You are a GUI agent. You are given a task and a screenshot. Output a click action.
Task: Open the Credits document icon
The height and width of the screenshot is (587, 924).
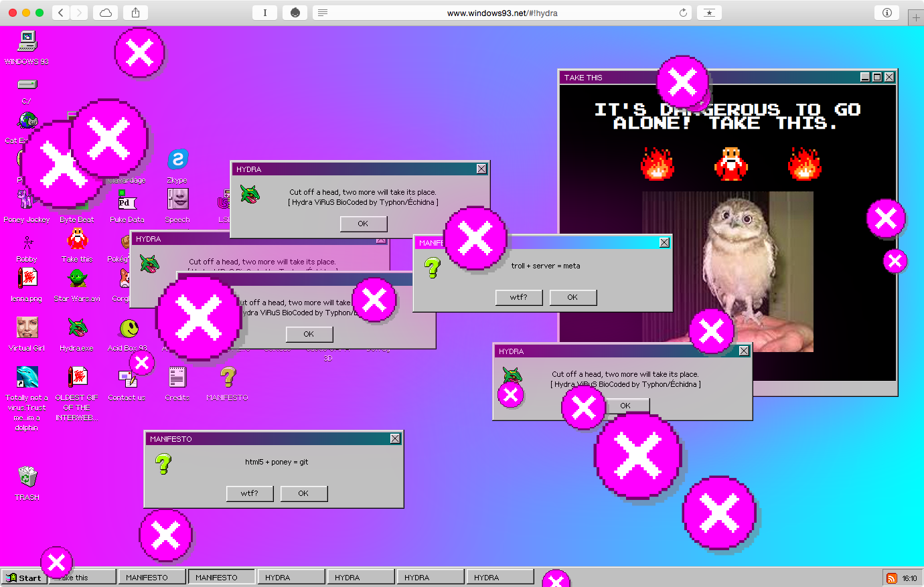(177, 378)
